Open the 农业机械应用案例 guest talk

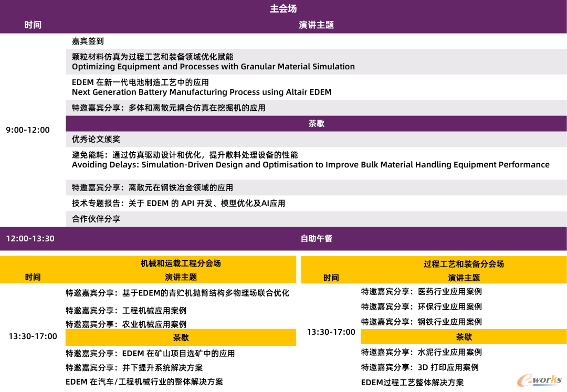(126, 324)
